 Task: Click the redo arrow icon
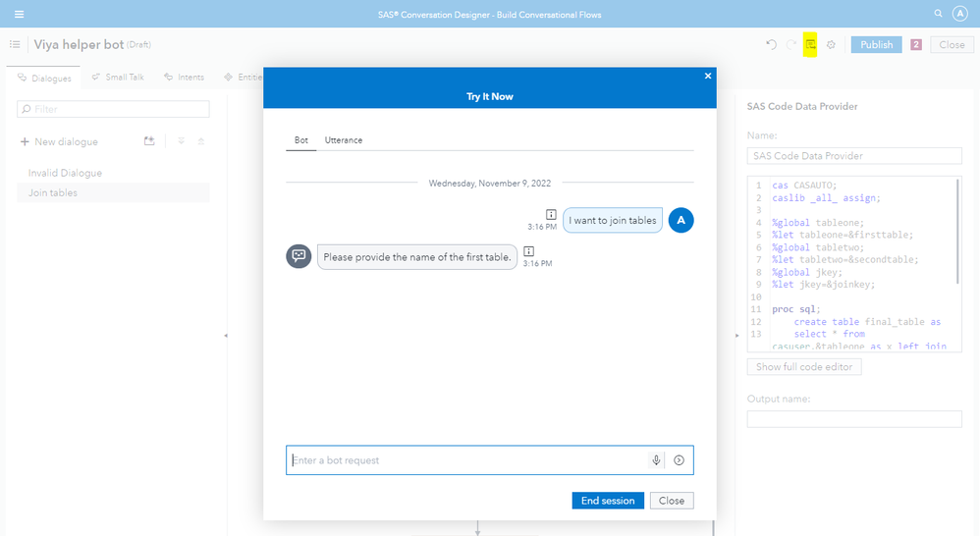click(x=791, y=44)
